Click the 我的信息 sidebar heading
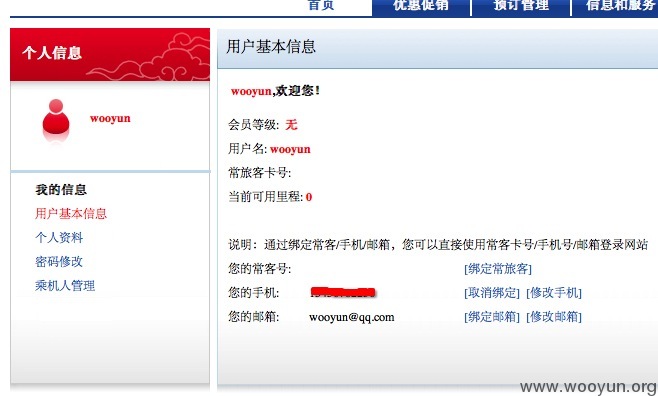This screenshot has height=396, width=658. click(x=61, y=190)
